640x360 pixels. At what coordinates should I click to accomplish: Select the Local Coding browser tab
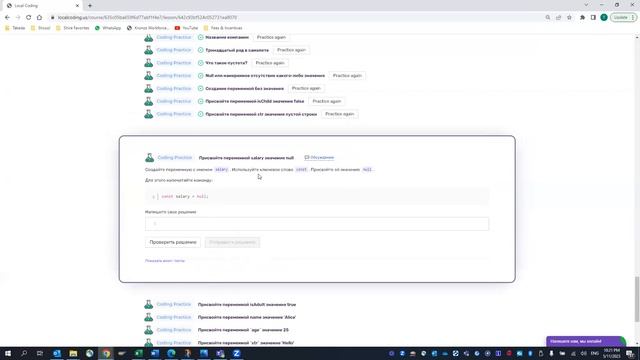[x=42, y=6]
